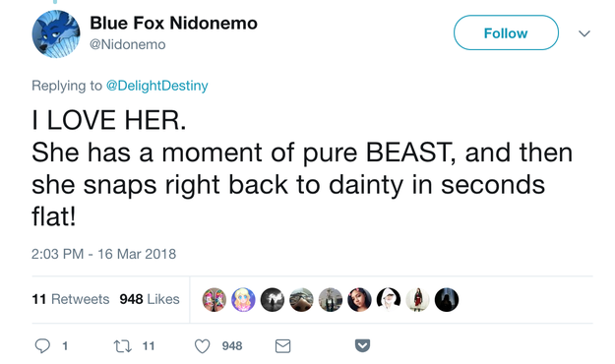Open the white hooded figure liker avatar
Viewport: 615px width, 364px height.
(389, 300)
